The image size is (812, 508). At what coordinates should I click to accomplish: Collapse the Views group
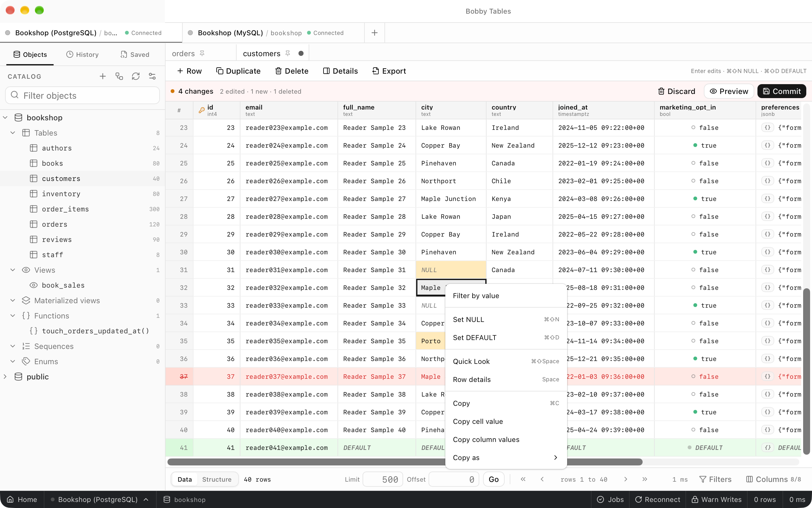(13, 270)
